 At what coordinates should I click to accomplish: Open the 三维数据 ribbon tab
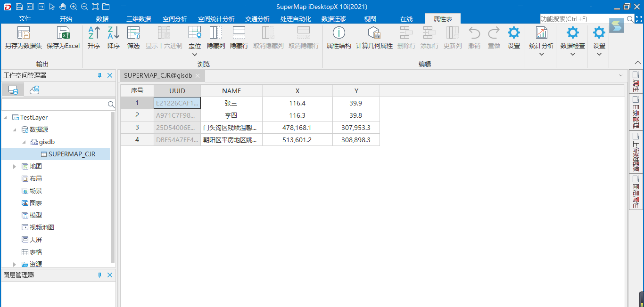(x=139, y=19)
